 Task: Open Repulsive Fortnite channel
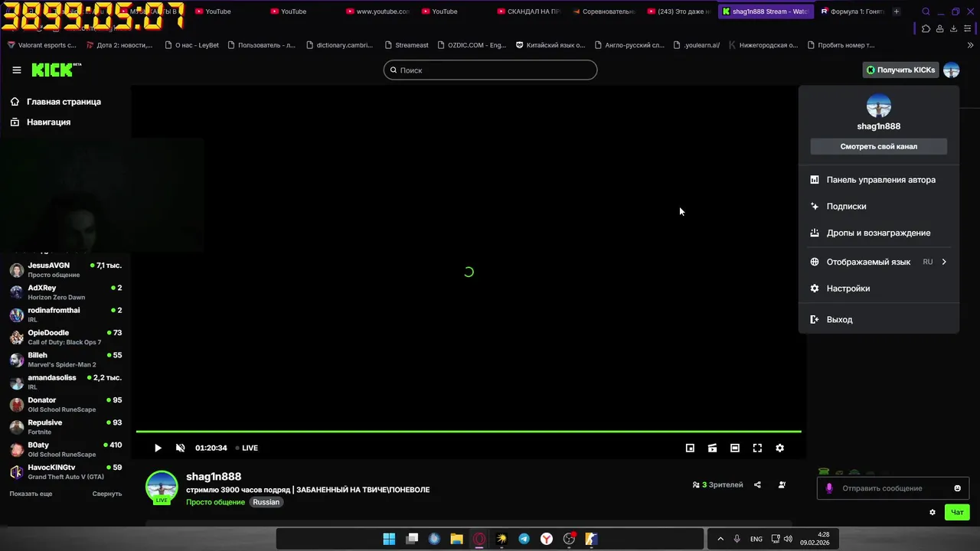point(65,427)
